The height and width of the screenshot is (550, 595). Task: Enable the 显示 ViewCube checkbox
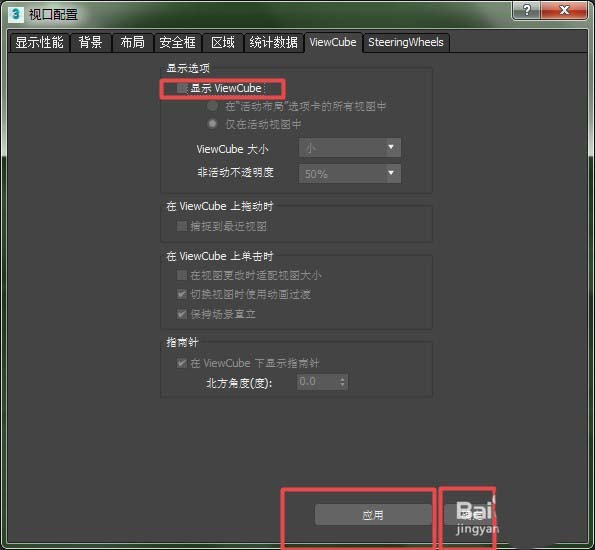click(182, 89)
